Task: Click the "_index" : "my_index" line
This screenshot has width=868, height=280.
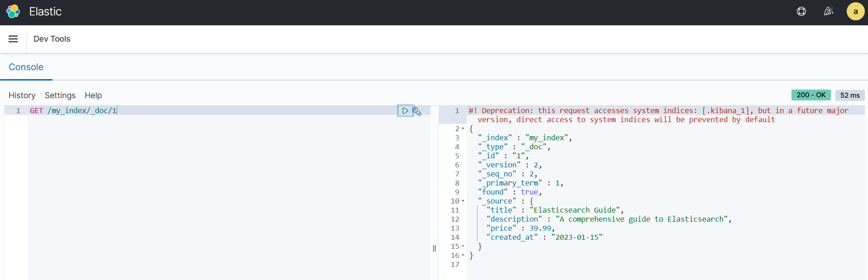Action: (x=525, y=138)
